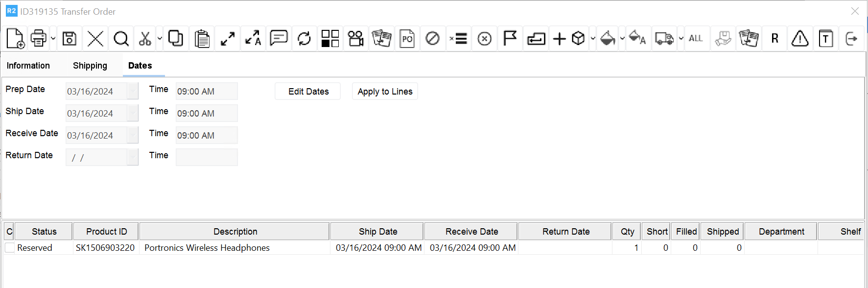Click the delivery truck icon
Screen dimensions: 868x288
pyautogui.click(x=664, y=38)
